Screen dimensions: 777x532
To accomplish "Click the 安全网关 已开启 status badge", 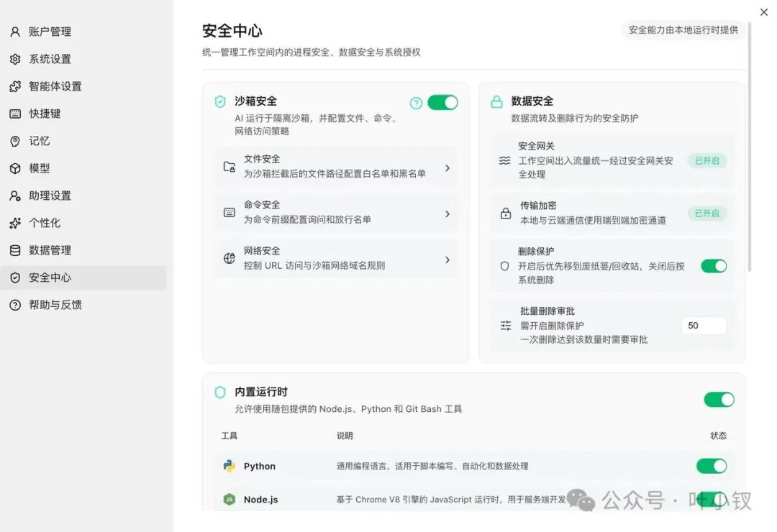I will coord(706,160).
